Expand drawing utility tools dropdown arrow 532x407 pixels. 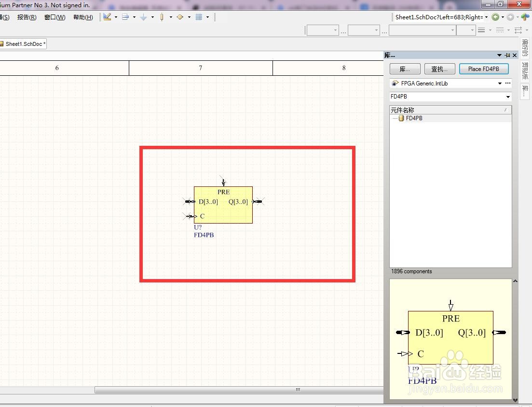point(116,17)
